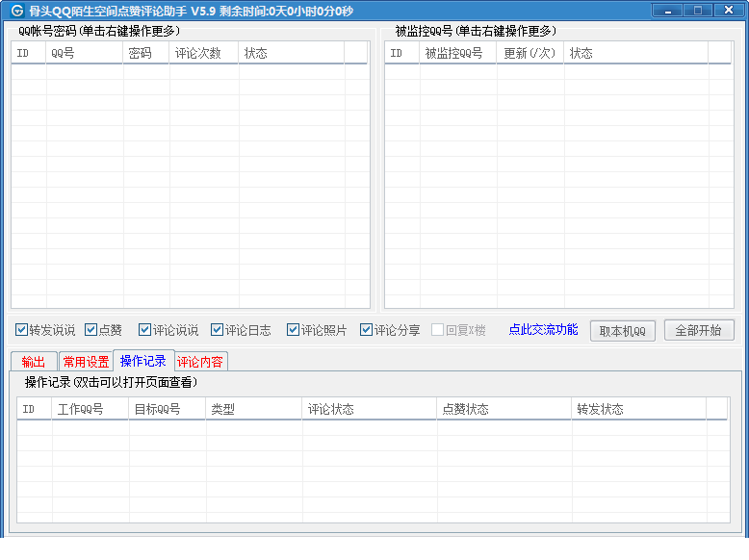Click the 更新(/次) column header
The image size is (749, 560).
point(529,53)
